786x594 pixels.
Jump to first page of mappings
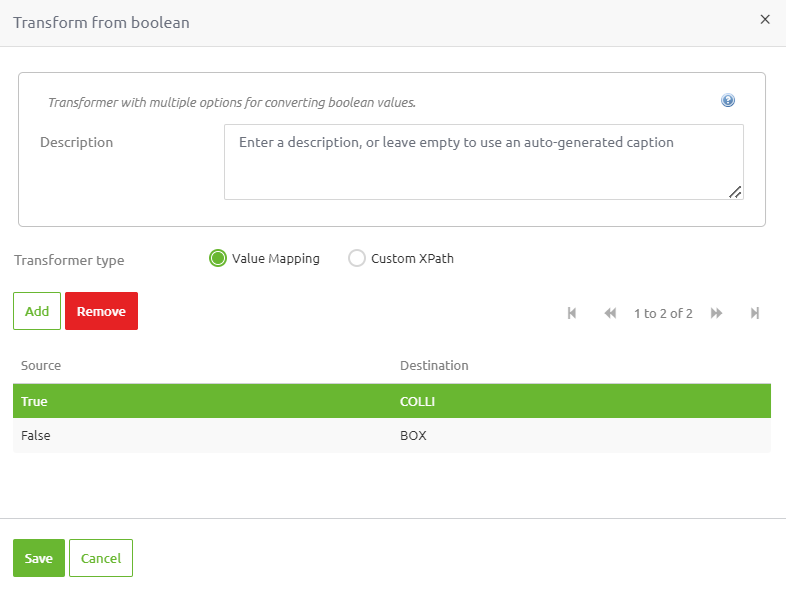point(572,313)
